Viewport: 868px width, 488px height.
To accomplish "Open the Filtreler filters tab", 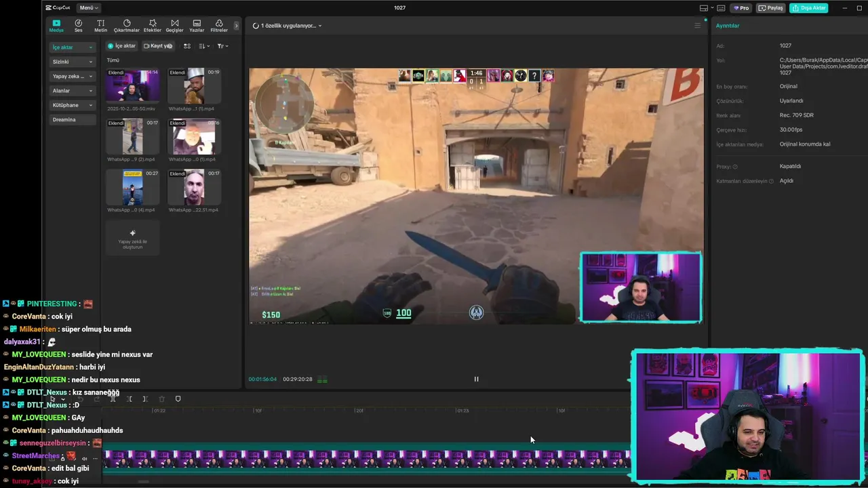I will coord(219,26).
